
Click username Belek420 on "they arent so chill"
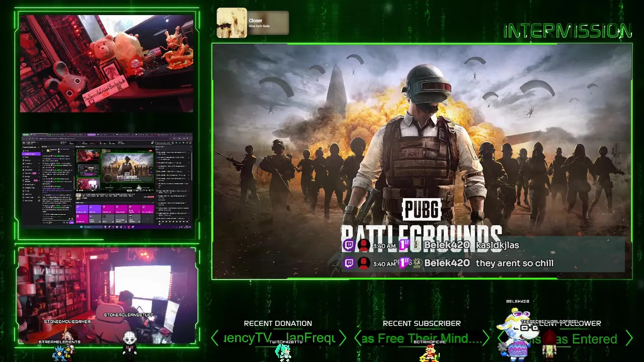(x=447, y=263)
